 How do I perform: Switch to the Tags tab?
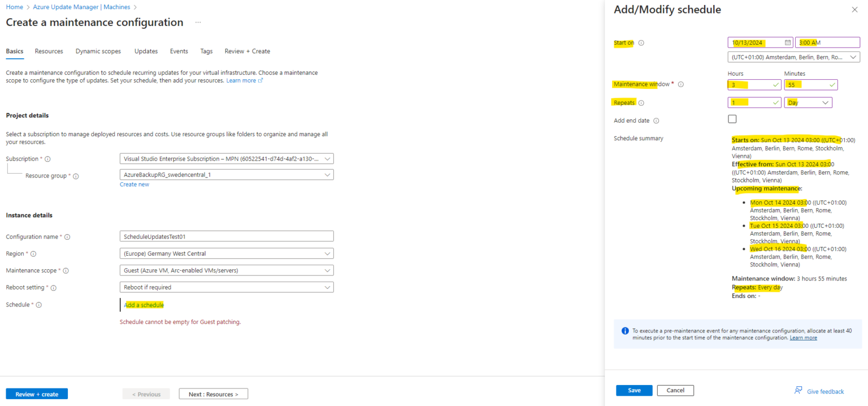coord(206,51)
